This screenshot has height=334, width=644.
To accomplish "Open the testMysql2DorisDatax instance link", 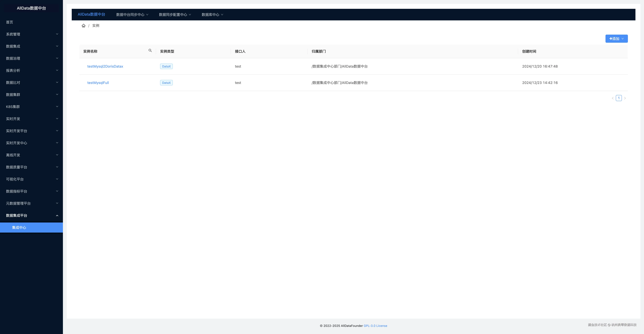I will coord(105,66).
